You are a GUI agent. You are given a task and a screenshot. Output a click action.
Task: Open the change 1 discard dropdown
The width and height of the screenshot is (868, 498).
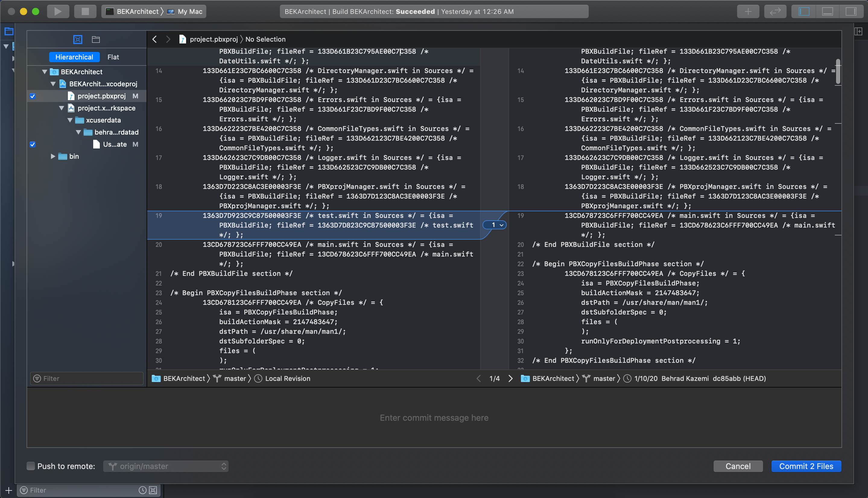(495, 225)
